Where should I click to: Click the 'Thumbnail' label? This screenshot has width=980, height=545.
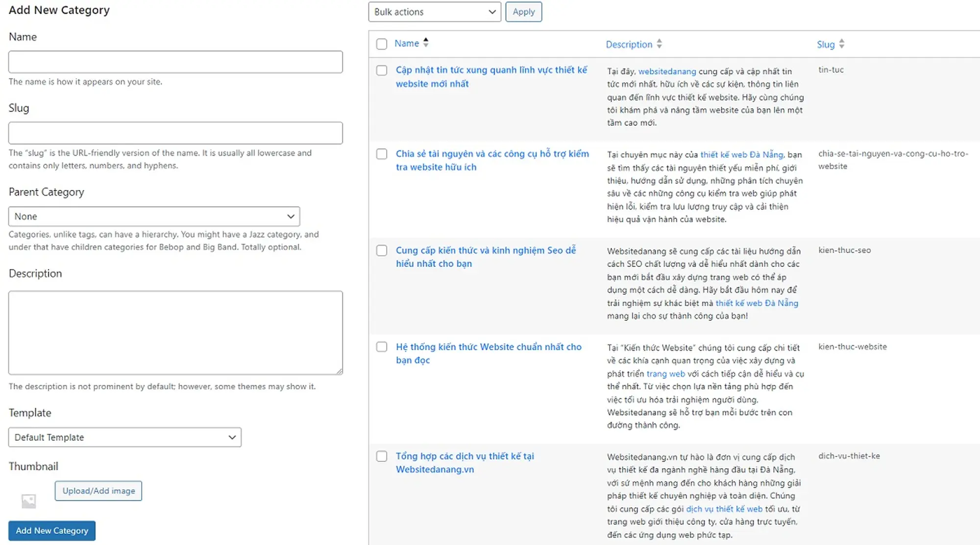click(x=33, y=466)
